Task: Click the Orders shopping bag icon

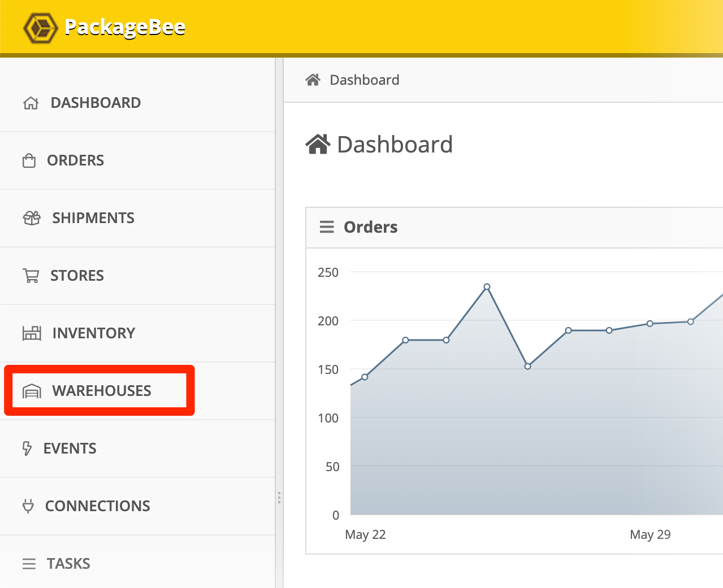Action: [29, 161]
